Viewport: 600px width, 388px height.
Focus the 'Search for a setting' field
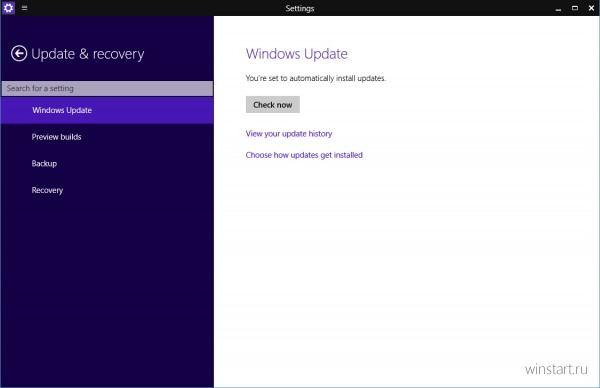107,88
